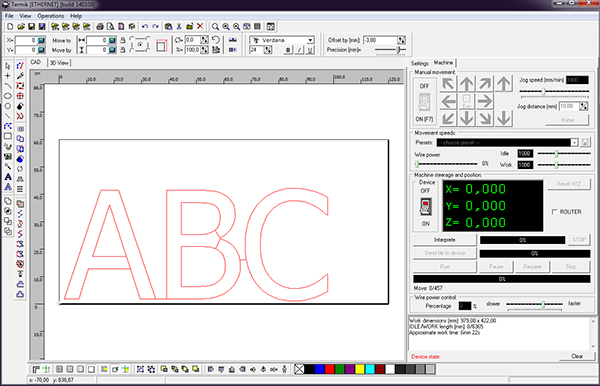Jog machine using the left arrow
The height and width of the screenshot is (386, 600).
click(448, 101)
